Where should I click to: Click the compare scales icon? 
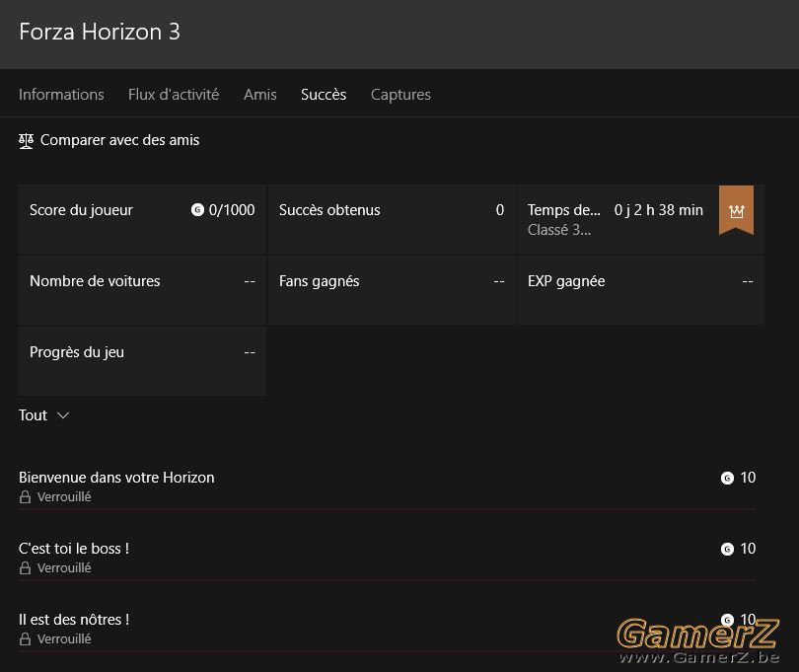pyautogui.click(x=26, y=141)
